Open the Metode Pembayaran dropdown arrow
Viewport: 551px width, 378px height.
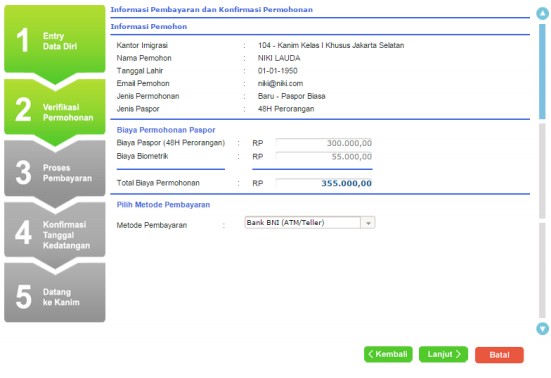[x=368, y=223]
